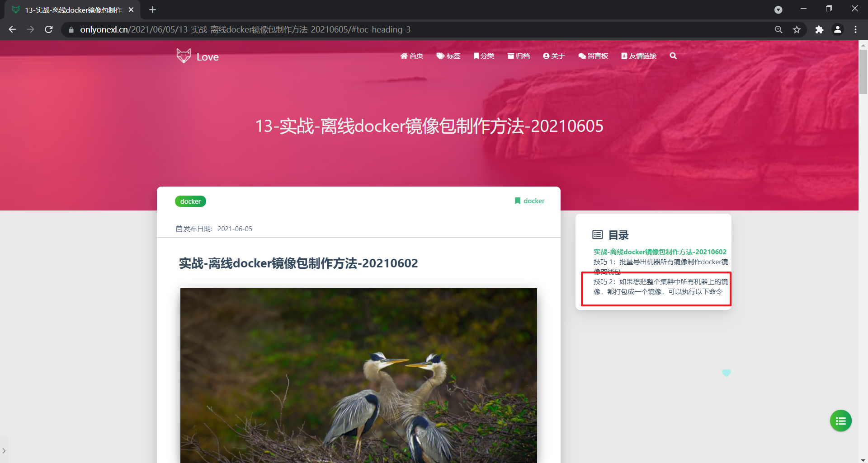This screenshot has height=463, width=868.
Task: Open the Chrome profile avatar
Action: [x=838, y=29]
